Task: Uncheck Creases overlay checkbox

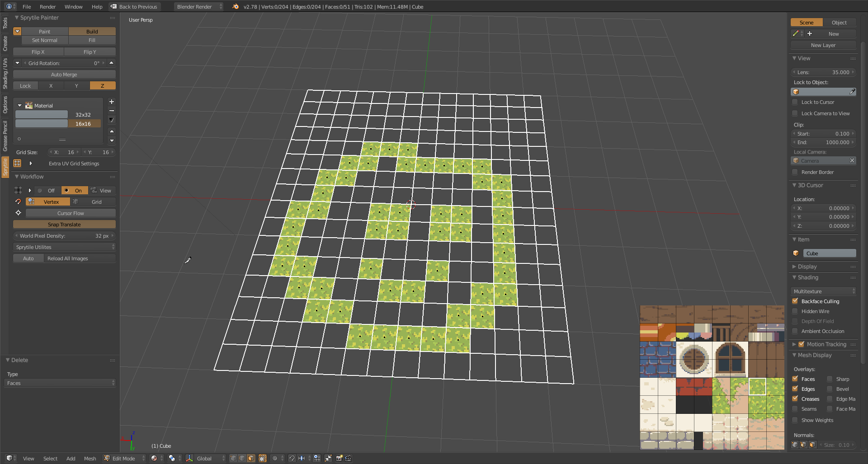Action: (x=795, y=399)
